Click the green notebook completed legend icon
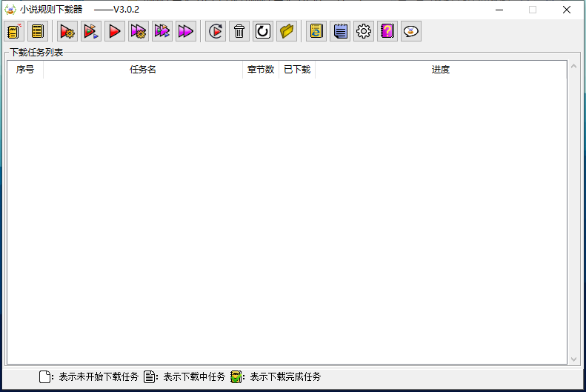This screenshot has width=586, height=392. (x=236, y=376)
